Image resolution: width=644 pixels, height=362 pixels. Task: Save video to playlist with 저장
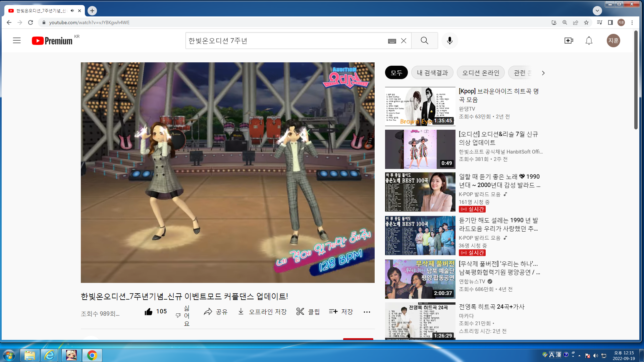pos(341,312)
